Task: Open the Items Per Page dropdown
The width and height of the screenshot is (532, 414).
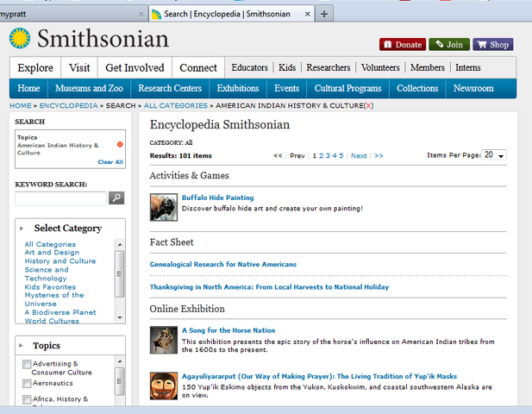Action: click(494, 155)
